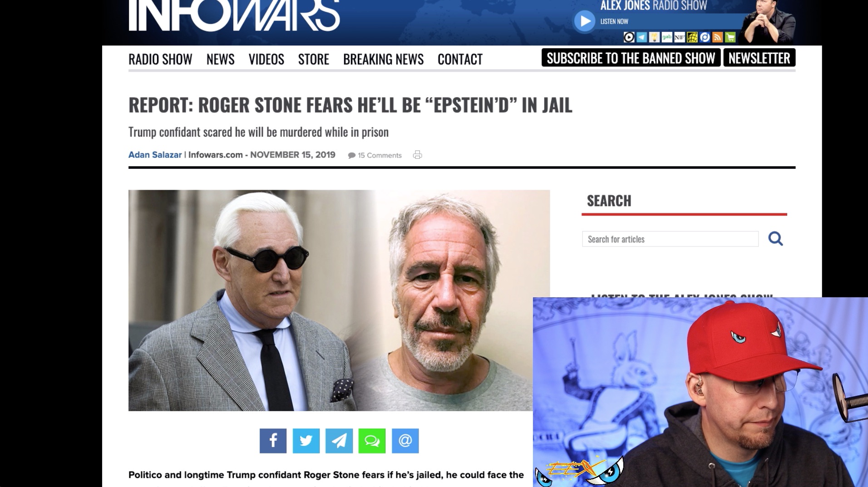
Task: Open the orange RSS feed icon
Action: click(717, 37)
